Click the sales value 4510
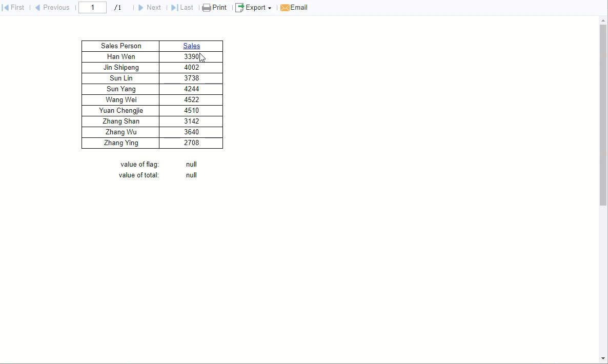 tap(192, 111)
